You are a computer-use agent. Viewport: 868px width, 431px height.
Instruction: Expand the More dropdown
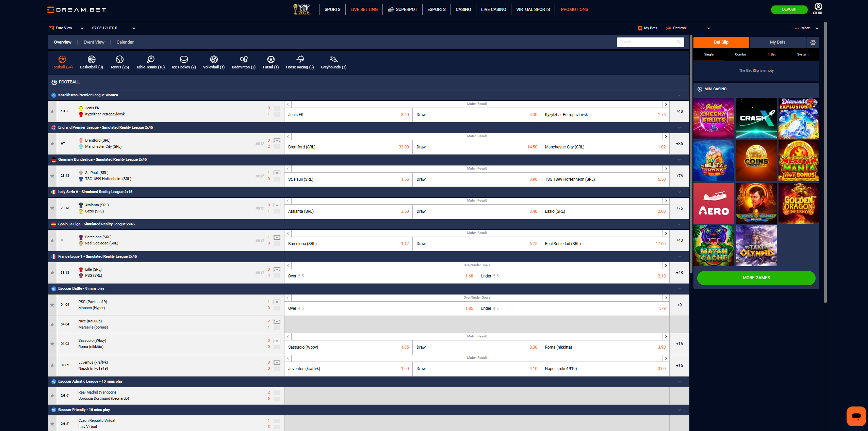pos(807,28)
